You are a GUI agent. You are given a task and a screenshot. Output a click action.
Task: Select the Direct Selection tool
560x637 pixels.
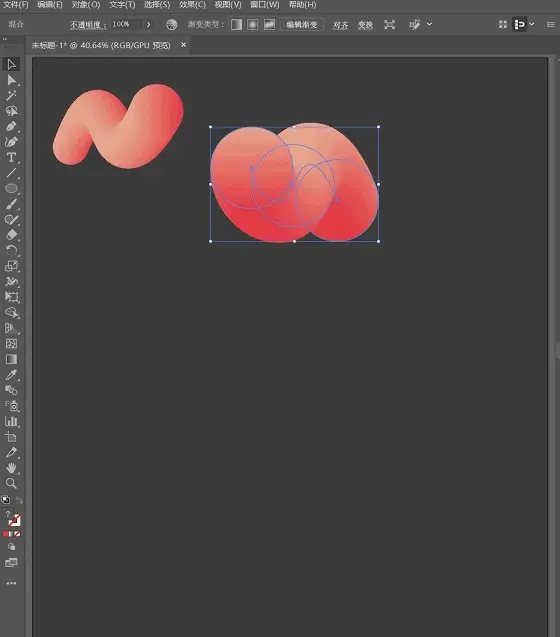coord(11,80)
